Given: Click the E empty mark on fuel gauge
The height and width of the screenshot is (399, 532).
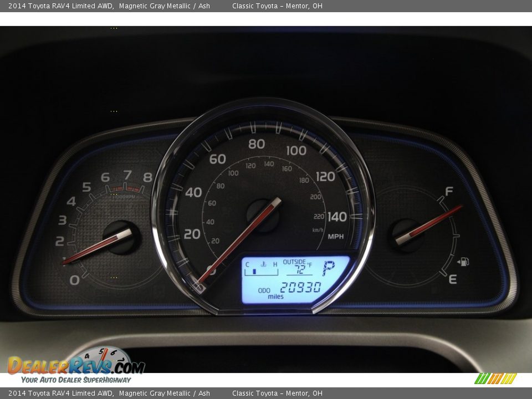Looking at the screenshot, I should [452, 279].
